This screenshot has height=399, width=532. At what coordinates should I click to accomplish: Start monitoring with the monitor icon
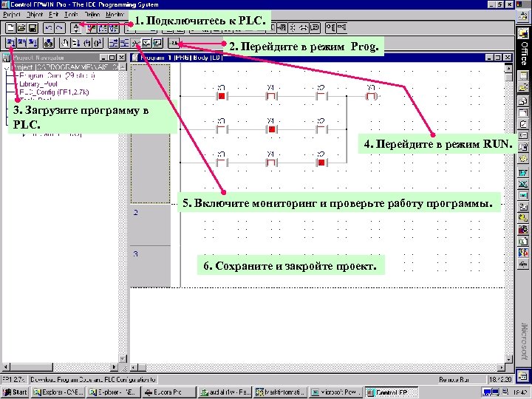coord(136,43)
